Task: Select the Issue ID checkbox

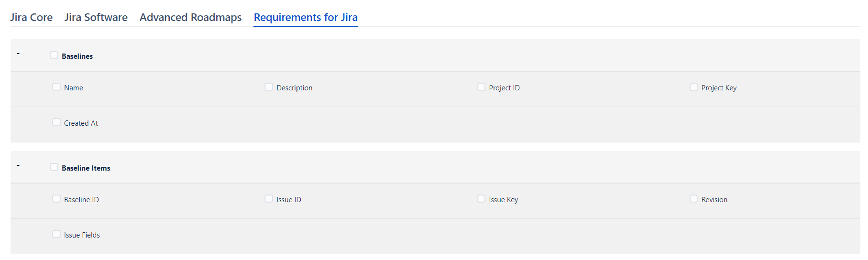Action: [x=269, y=199]
